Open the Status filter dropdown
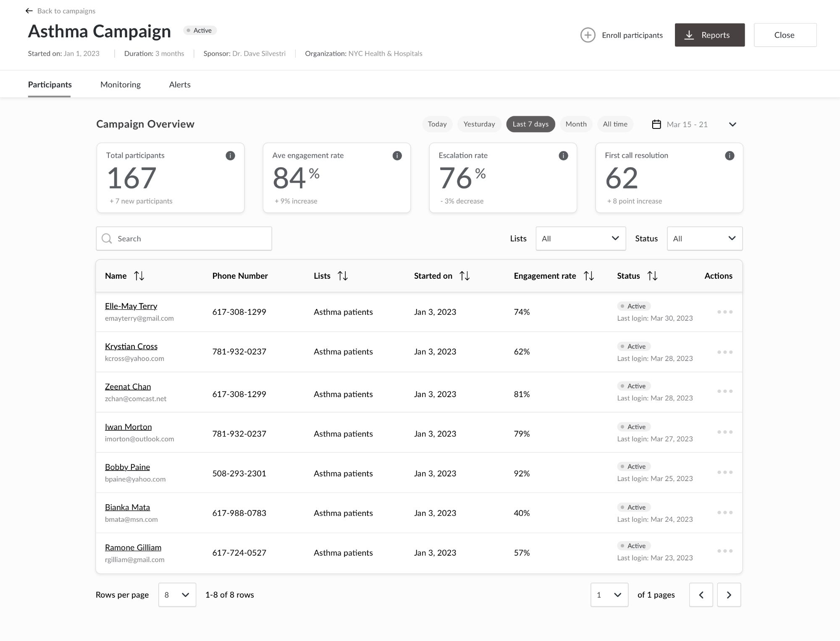The height and width of the screenshot is (641, 840). [x=704, y=238]
